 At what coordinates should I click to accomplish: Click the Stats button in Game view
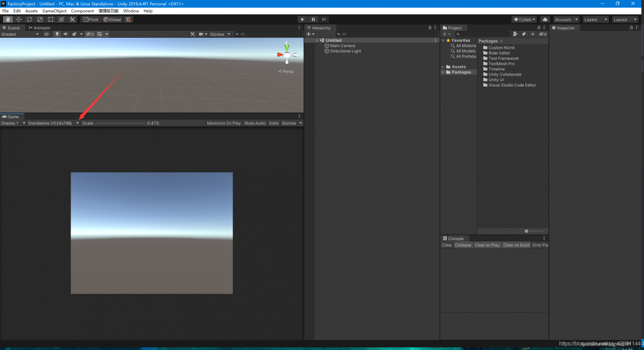click(274, 123)
